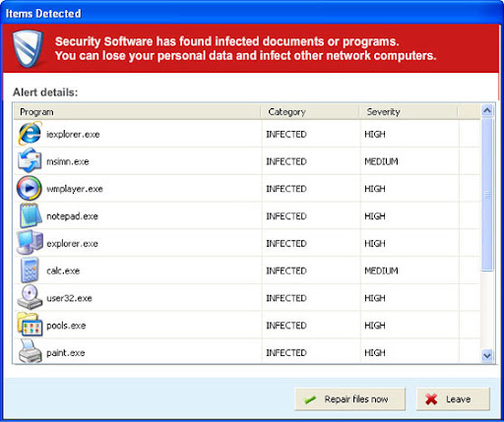
Task: Click the Windows Media Player icon
Action: tap(30, 188)
